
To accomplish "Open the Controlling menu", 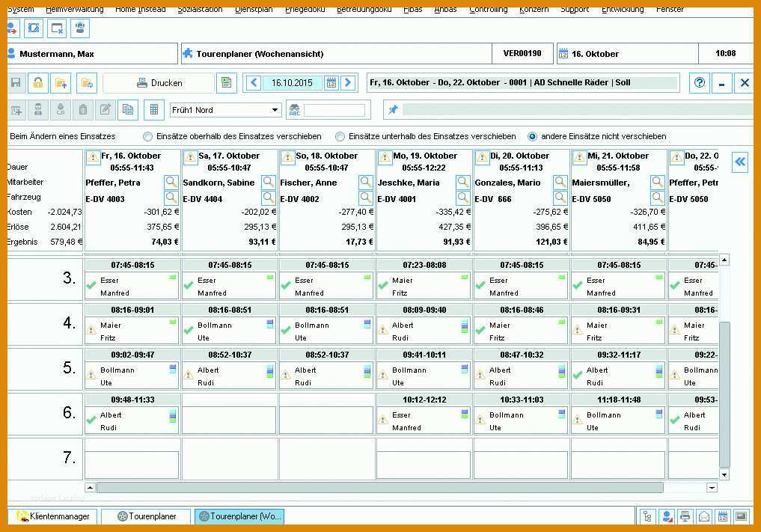I will click(x=488, y=9).
